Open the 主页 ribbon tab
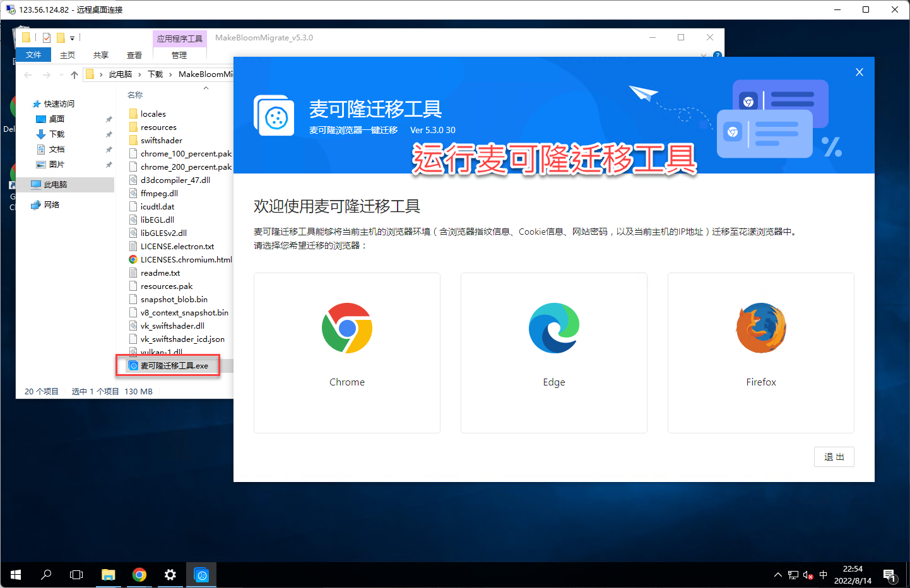The height and width of the screenshot is (588, 910). coord(68,55)
